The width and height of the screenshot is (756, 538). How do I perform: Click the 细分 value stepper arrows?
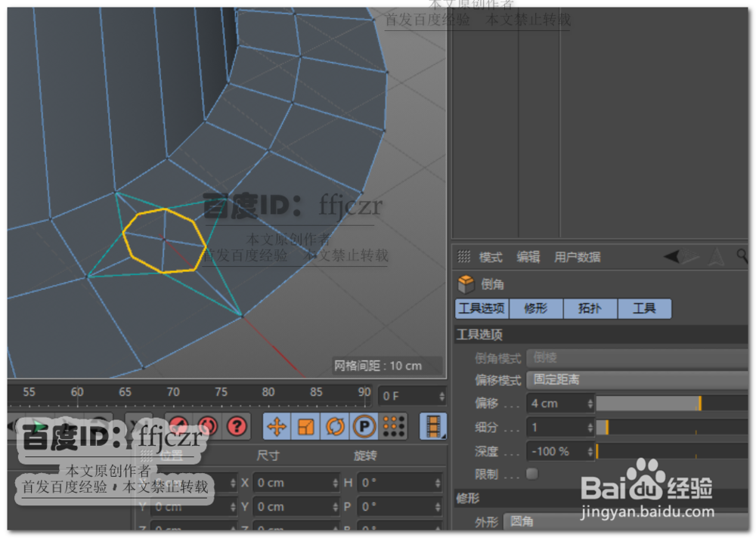590,427
